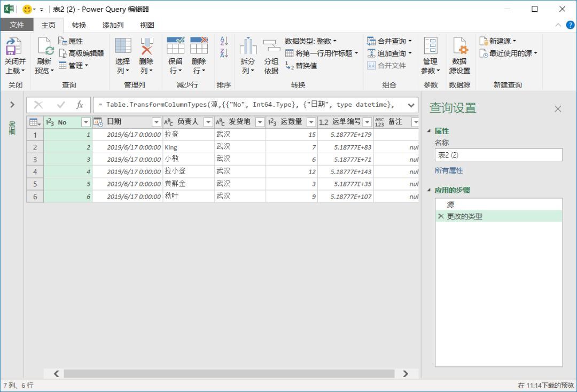
Task: Expand the Queries pane with the arrow
Action: coord(12,105)
